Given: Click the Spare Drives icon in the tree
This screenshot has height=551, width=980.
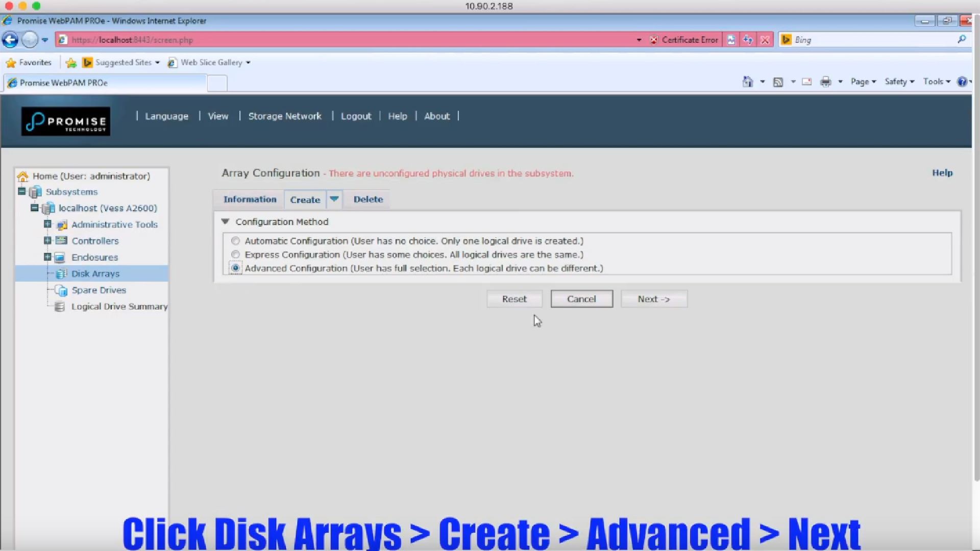Looking at the screenshot, I should [61, 290].
